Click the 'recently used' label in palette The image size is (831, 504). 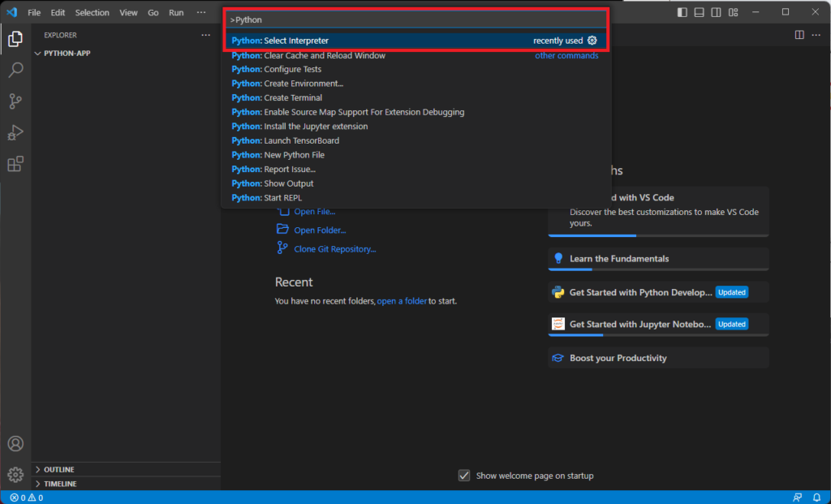point(558,41)
